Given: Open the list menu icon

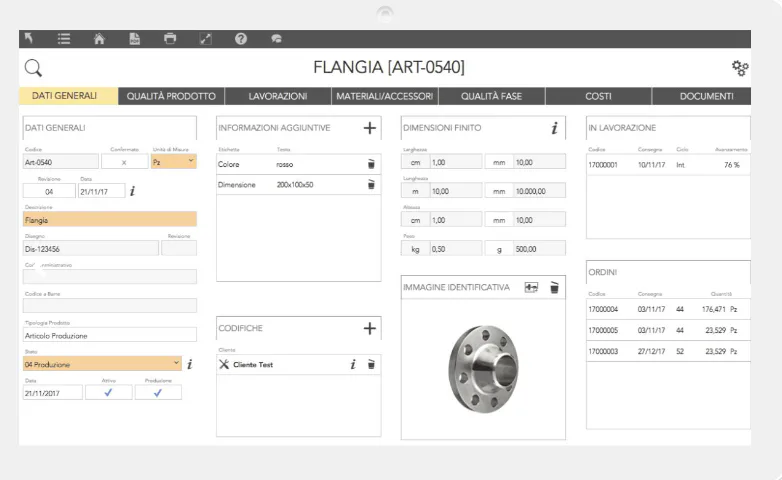Looking at the screenshot, I should coord(64,39).
